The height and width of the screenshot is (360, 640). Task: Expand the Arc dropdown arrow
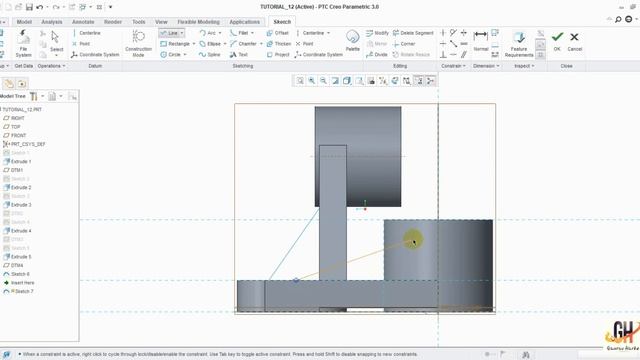tap(220, 33)
